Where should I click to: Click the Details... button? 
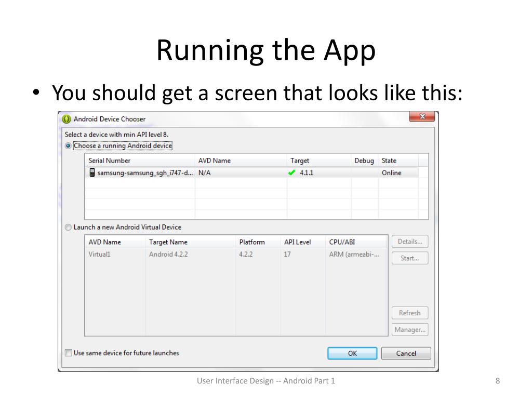tap(410, 242)
